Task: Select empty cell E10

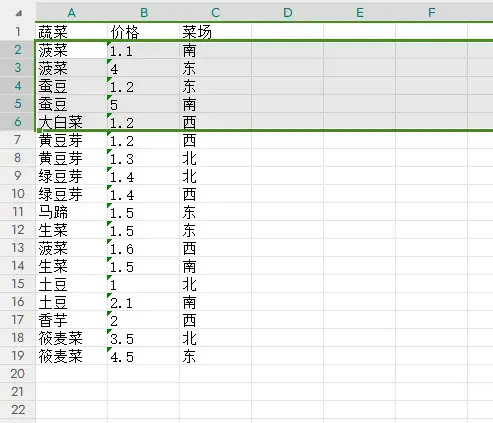Action: [x=359, y=194]
